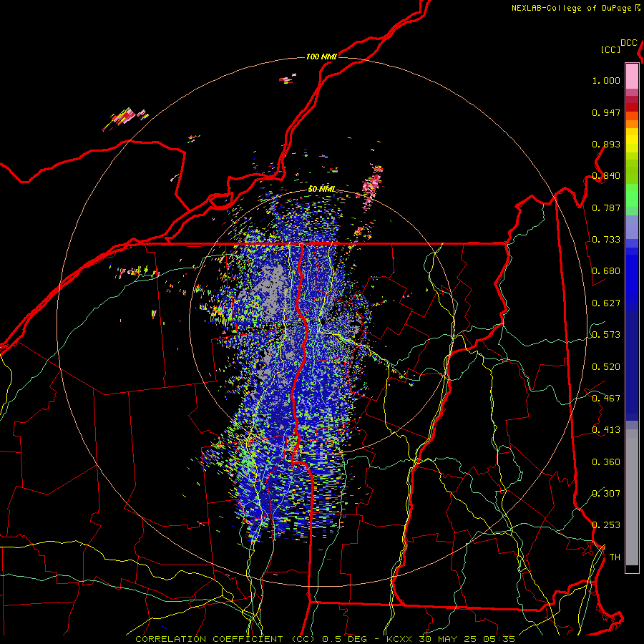Click the 50 NMI range ring label
The image size is (644, 644).
tap(321, 189)
